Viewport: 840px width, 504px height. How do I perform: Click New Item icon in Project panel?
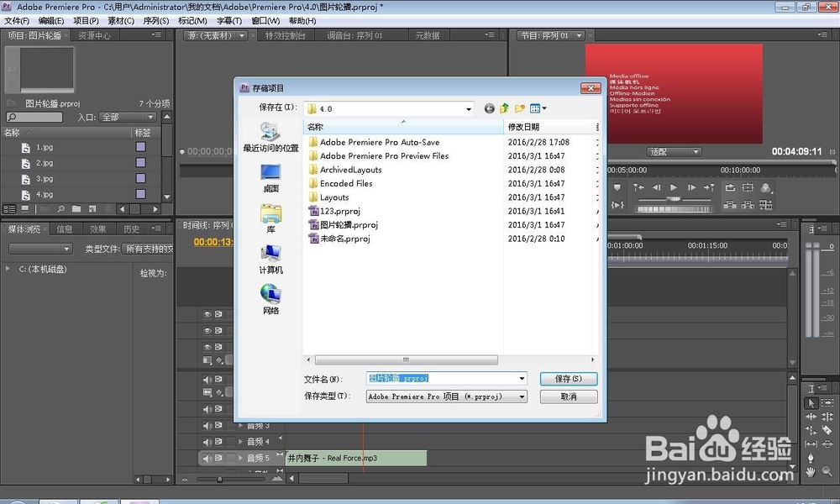pos(92,209)
